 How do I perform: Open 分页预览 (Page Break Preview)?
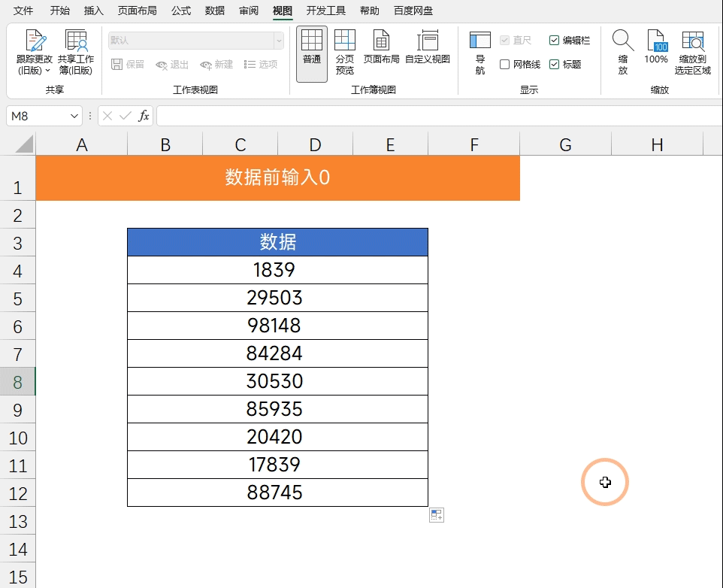click(x=345, y=51)
